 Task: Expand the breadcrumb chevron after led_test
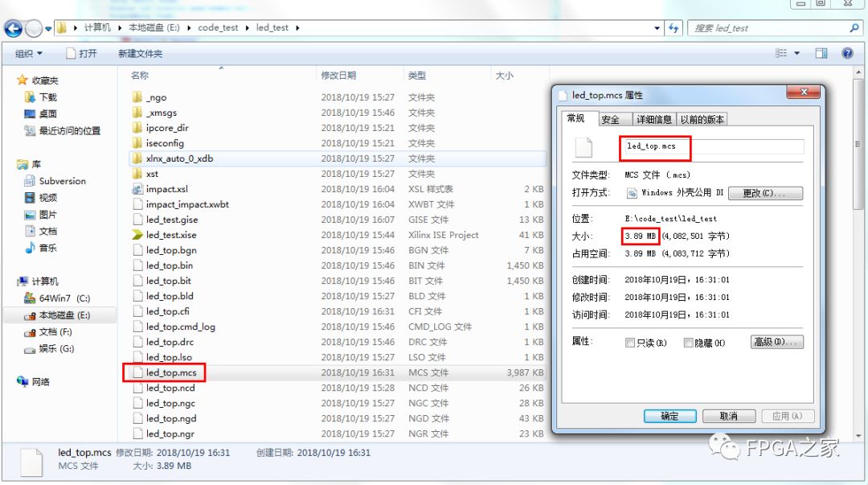coord(298,27)
